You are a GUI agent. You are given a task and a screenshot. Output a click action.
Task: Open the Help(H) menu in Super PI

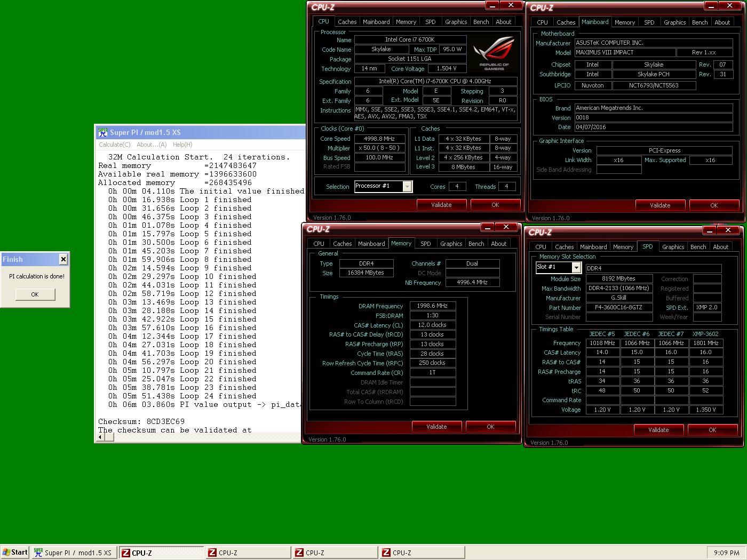pyautogui.click(x=182, y=145)
